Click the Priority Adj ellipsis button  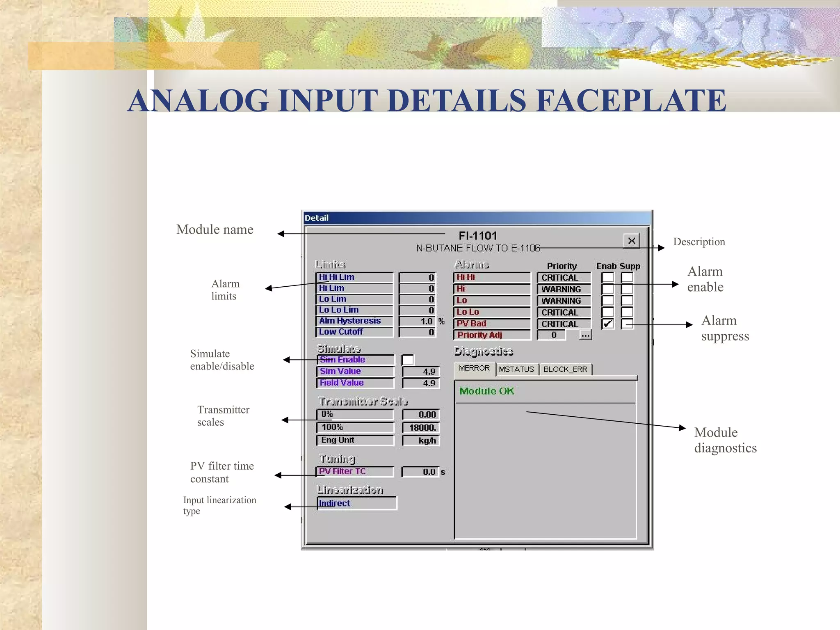[x=585, y=335]
